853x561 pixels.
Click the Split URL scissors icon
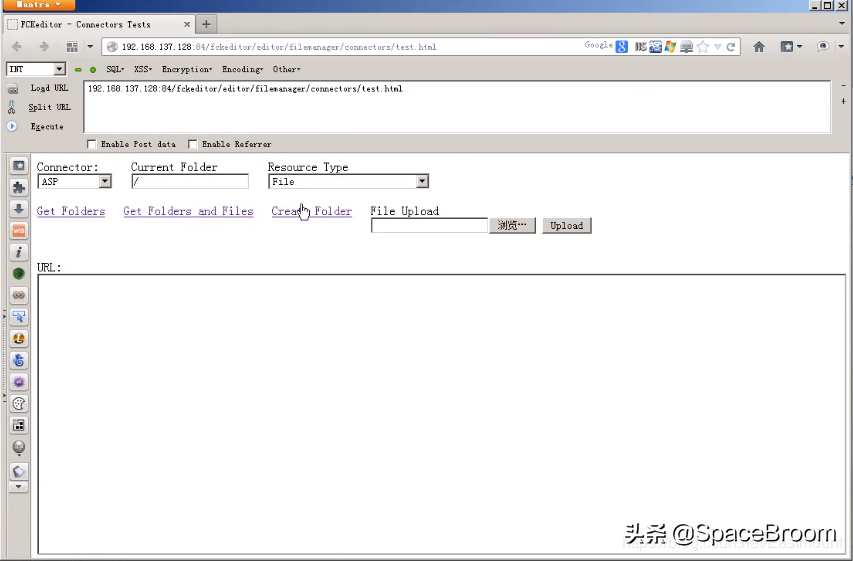pos(12,107)
